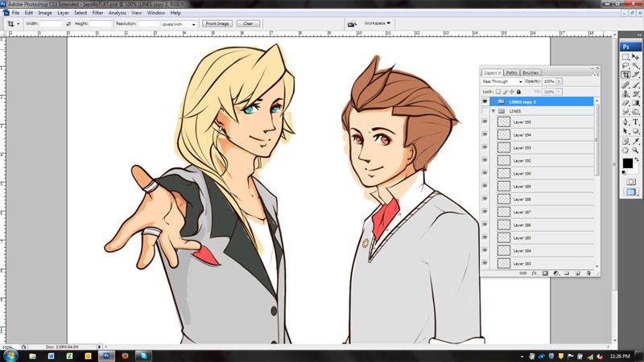Toggle lock all padlock icon
The height and width of the screenshot is (362, 644).
518,92
